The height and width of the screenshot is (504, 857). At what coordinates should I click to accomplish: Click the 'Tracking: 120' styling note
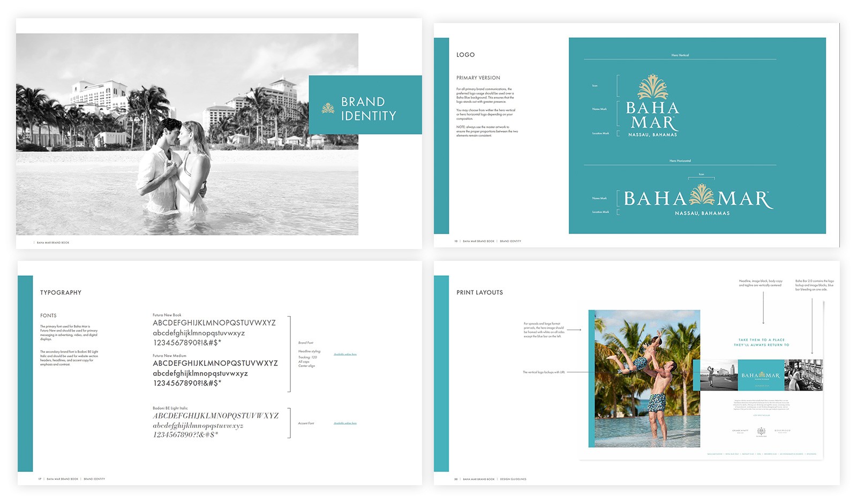[x=307, y=357]
